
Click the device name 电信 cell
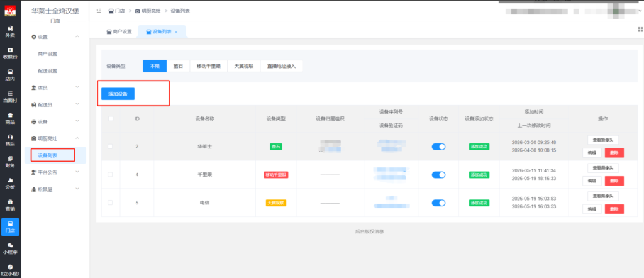pos(204,203)
